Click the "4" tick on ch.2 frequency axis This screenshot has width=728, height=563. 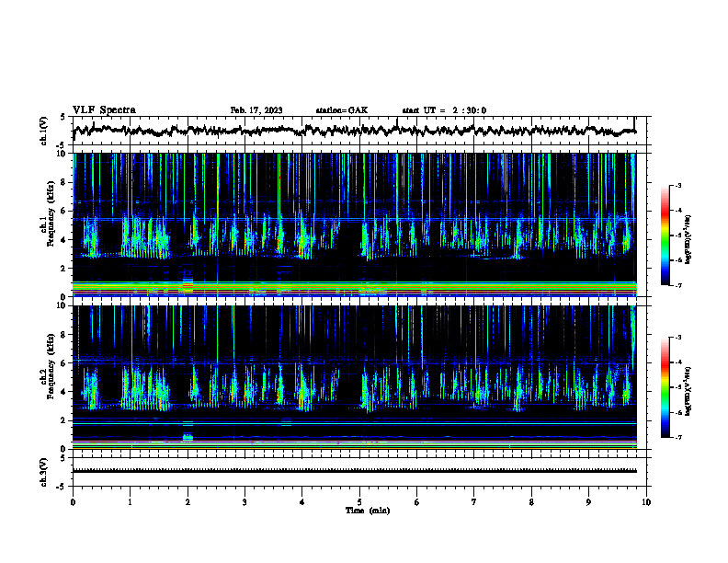click(64, 392)
